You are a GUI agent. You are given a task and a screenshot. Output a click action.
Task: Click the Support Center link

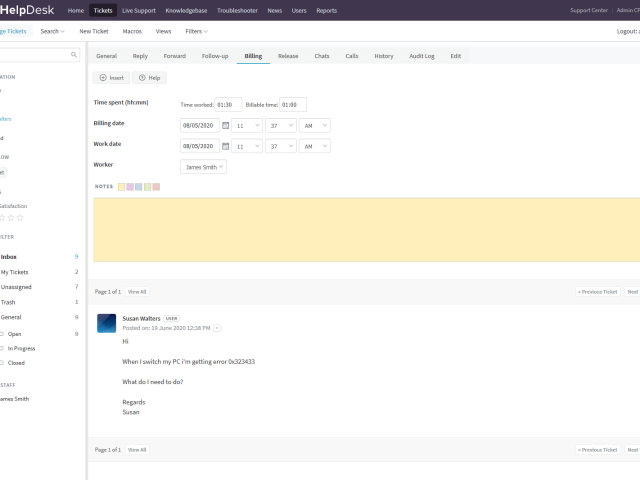[x=589, y=10]
